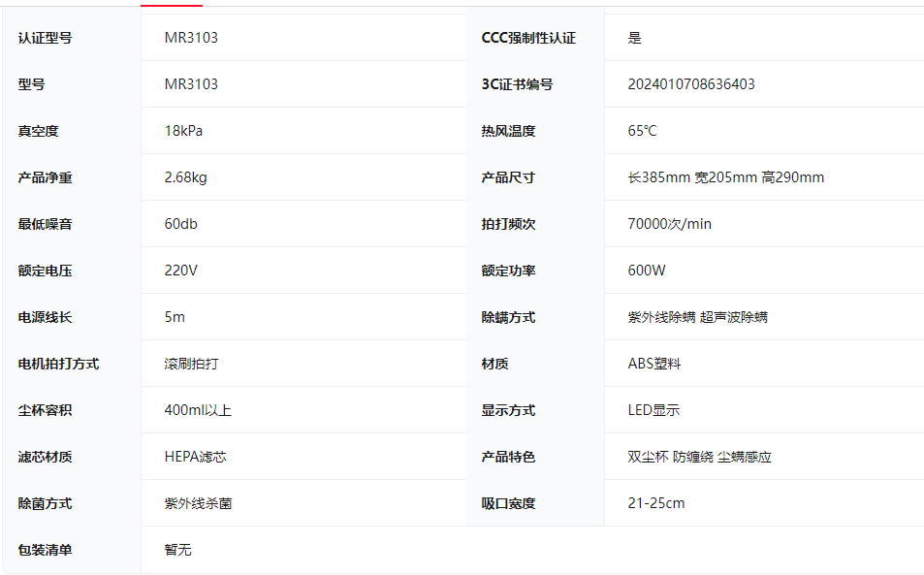The height and width of the screenshot is (575, 924).
Task: Click the 产品尺寸 dimensions text
Action: [x=725, y=177]
